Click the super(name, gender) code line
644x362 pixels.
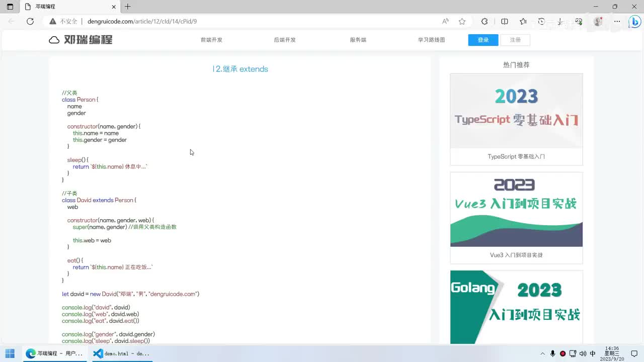coord(124,227)
